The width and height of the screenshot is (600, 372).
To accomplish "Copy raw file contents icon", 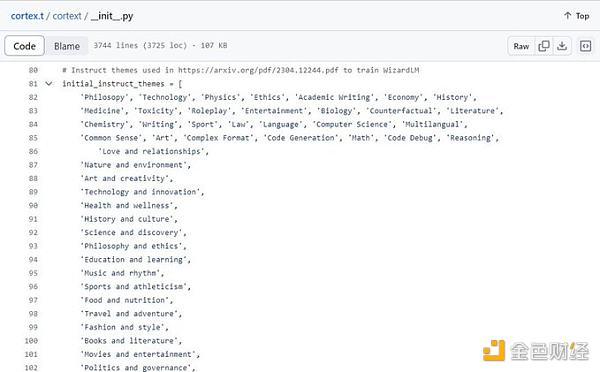I will [544, 46].
